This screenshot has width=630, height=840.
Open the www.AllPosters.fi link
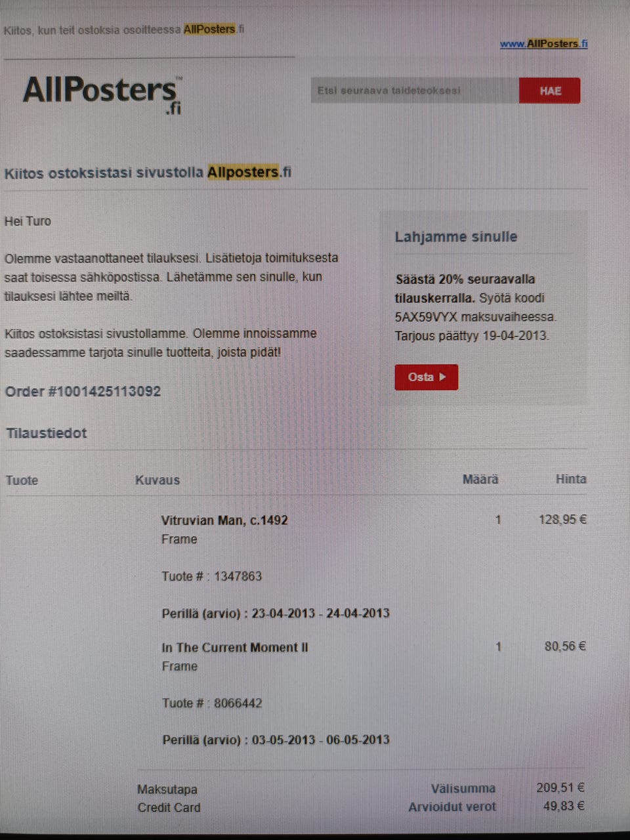point(544,44)
